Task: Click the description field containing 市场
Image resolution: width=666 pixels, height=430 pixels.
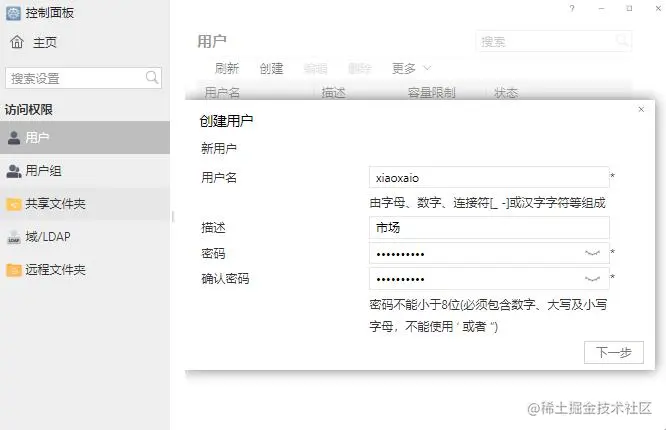Action: click(489, 228)
